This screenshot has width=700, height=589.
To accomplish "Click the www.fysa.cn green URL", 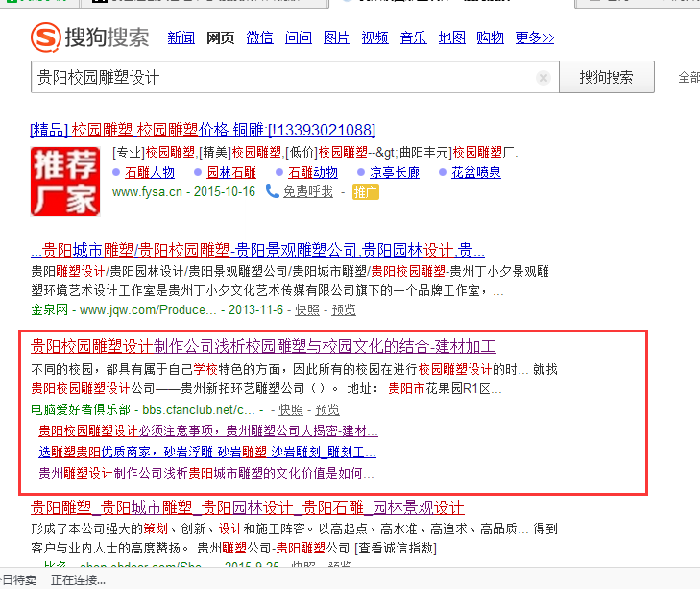I will 147,192.
